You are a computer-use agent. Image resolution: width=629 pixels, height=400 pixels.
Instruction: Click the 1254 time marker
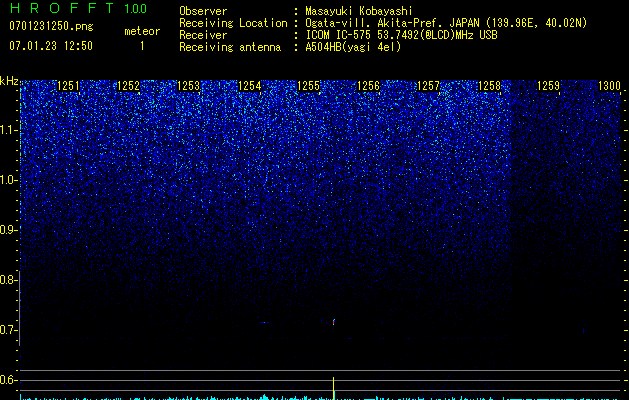pyautogui.click(x=249, y=86)
